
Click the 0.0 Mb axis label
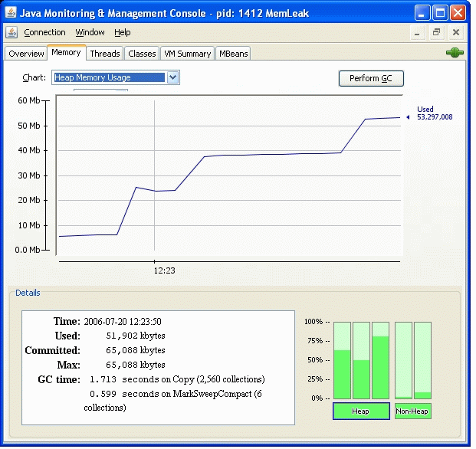28,250
